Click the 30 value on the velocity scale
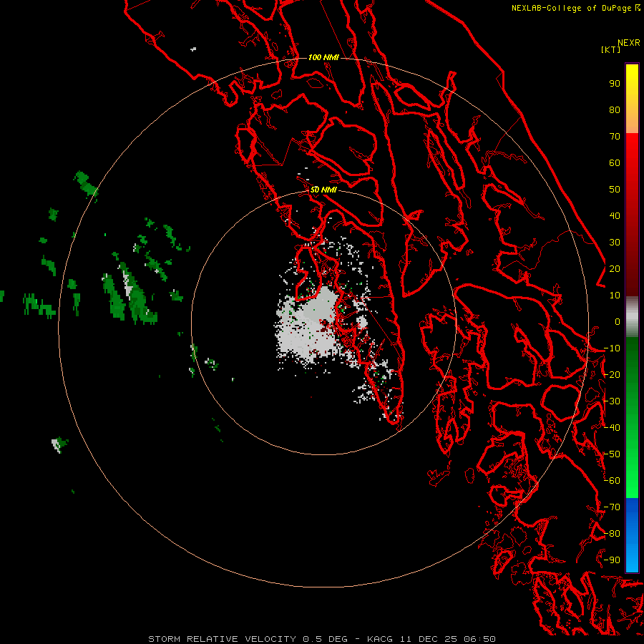The image size is (644, 644). (615, 243)
